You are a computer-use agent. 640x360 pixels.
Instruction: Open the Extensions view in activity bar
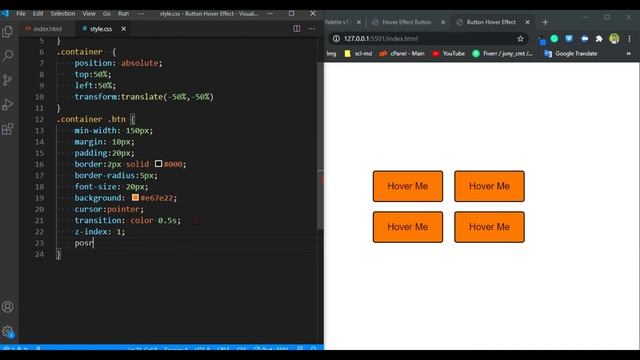coord(7,129)
